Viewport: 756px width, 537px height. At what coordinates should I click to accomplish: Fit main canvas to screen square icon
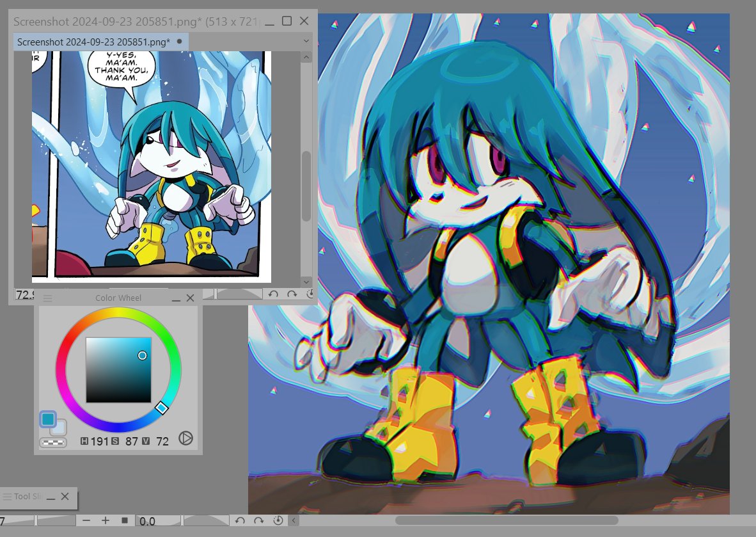pos(124,520)
